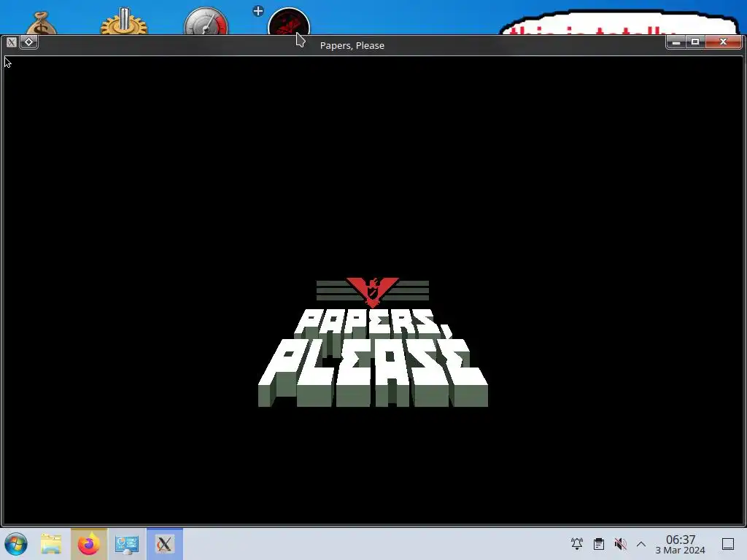Image resolution: width=747 pixels, height=560 pixels.
Task: Select the X11 app taskbar icon
Action: tap(164, 544)
